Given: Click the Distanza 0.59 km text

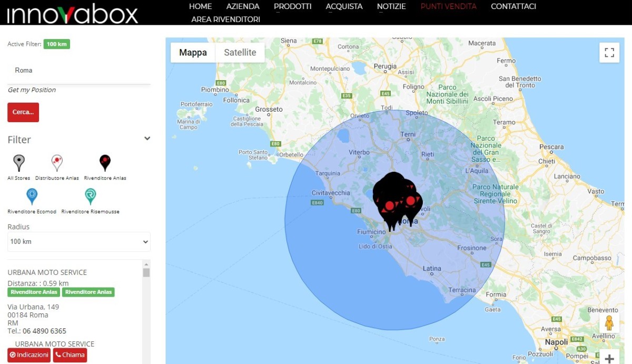Looking at the screenshot, I should click(x=38, y=283).
